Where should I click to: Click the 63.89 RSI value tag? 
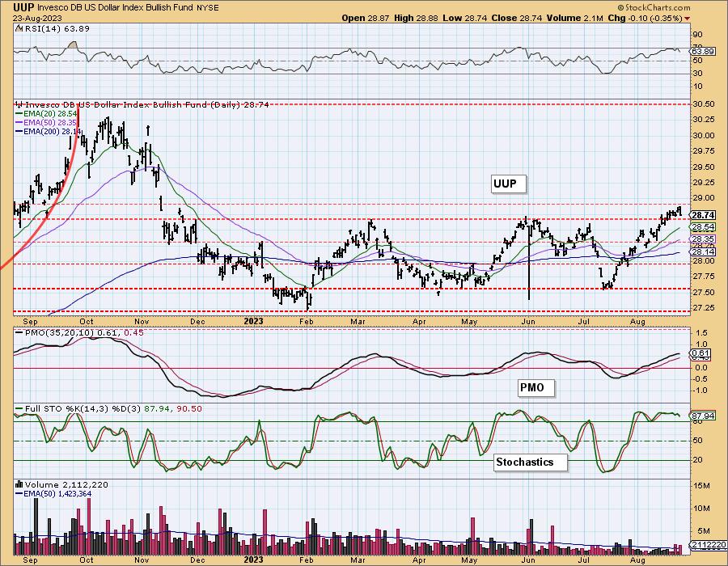click(702, 51)
